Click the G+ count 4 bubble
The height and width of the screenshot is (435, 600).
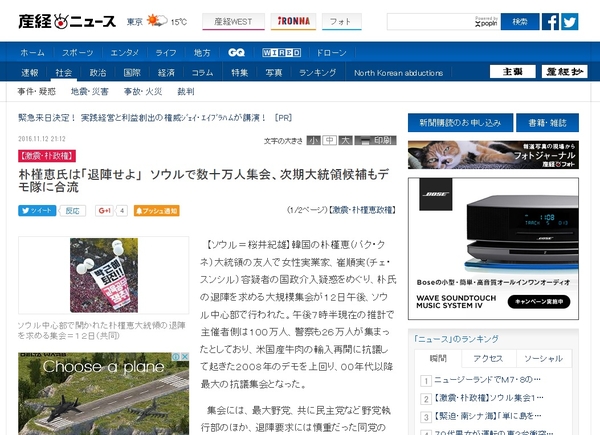pos(122,210)
